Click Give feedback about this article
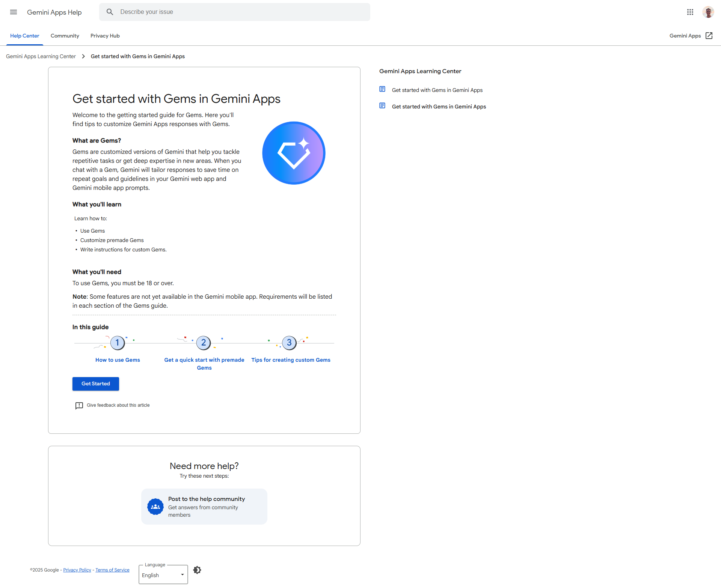 (118, 405)
